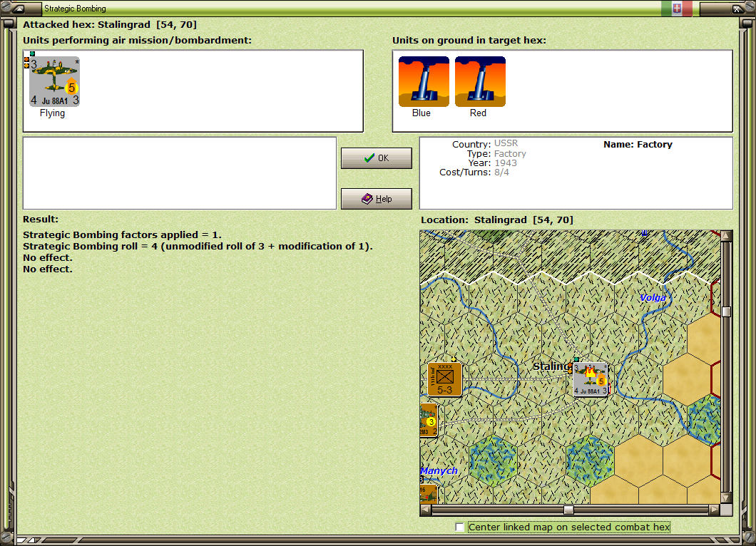Enable Center linked map on selected combat hex

(x=459, y=527)
